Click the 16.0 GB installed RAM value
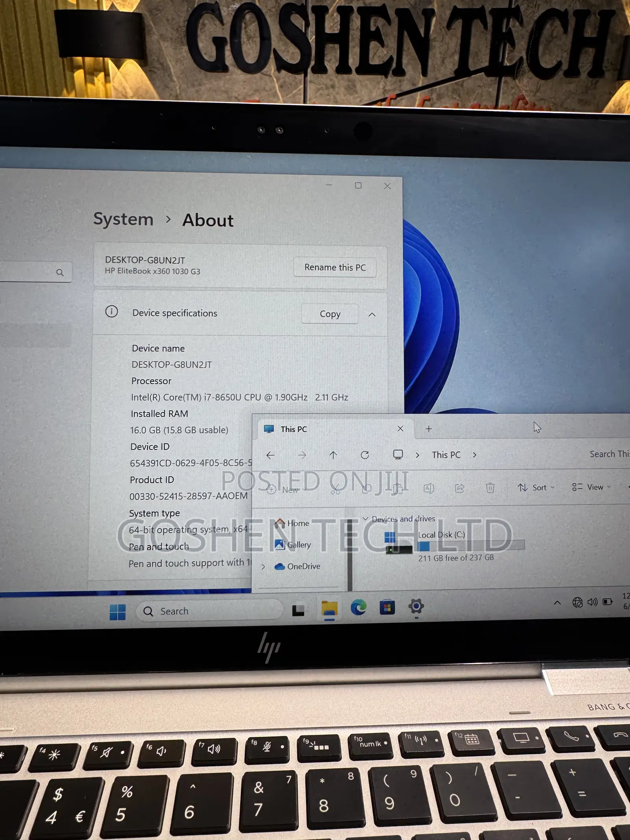 click(x=179, y=430)
